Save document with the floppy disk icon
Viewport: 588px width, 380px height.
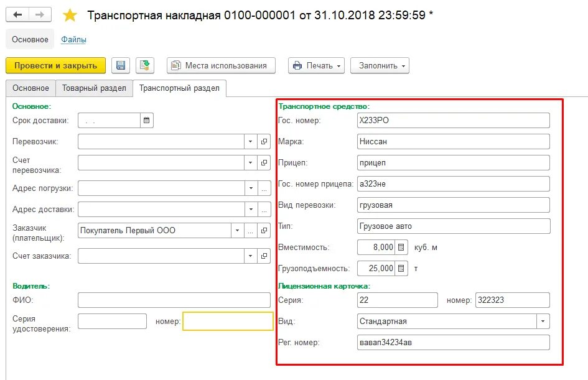pyautogui.click(x=120, y=65)
